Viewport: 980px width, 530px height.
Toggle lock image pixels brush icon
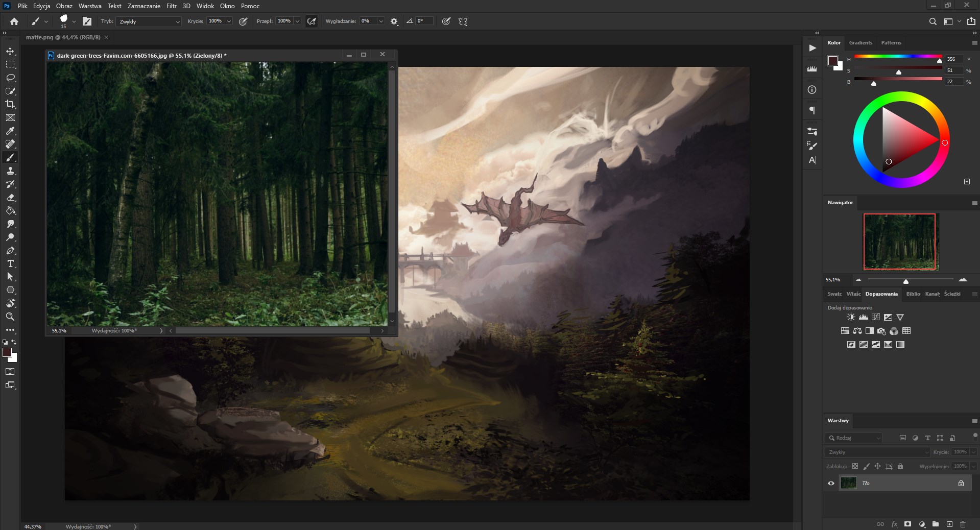(x=866, y=466)
